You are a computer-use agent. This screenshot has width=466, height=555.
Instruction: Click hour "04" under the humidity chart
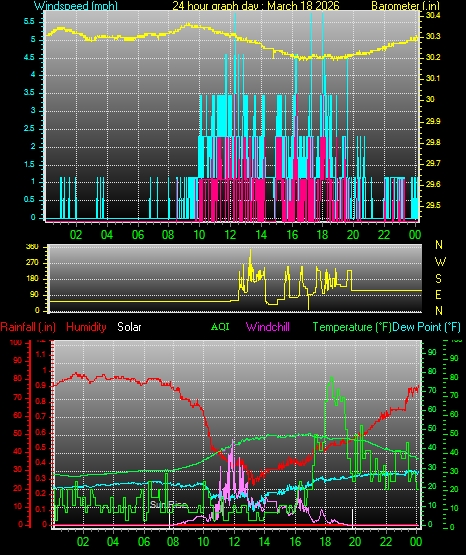(x=113, y=542)
